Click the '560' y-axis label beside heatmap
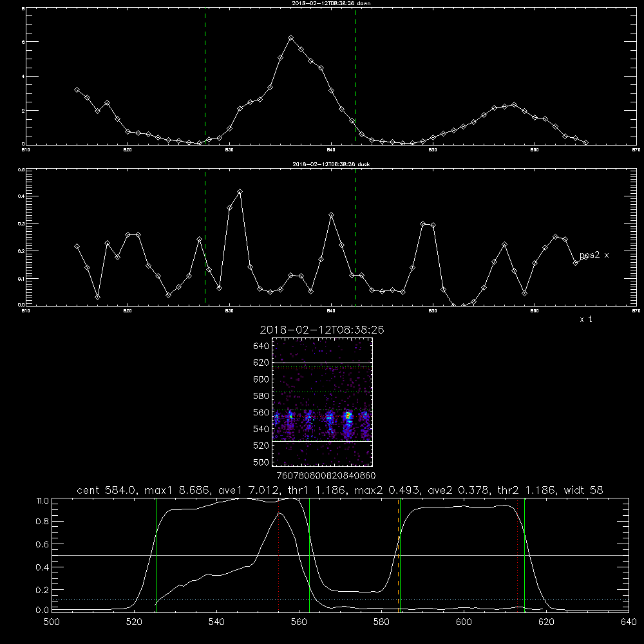 261,412
